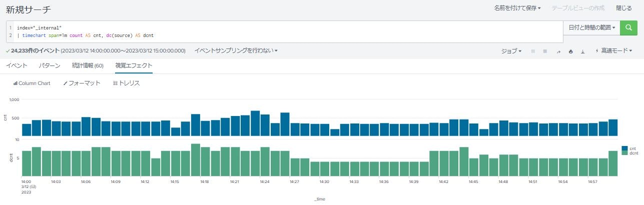Share the search job via arrow icon
The image size is (644, 205).
558,51
